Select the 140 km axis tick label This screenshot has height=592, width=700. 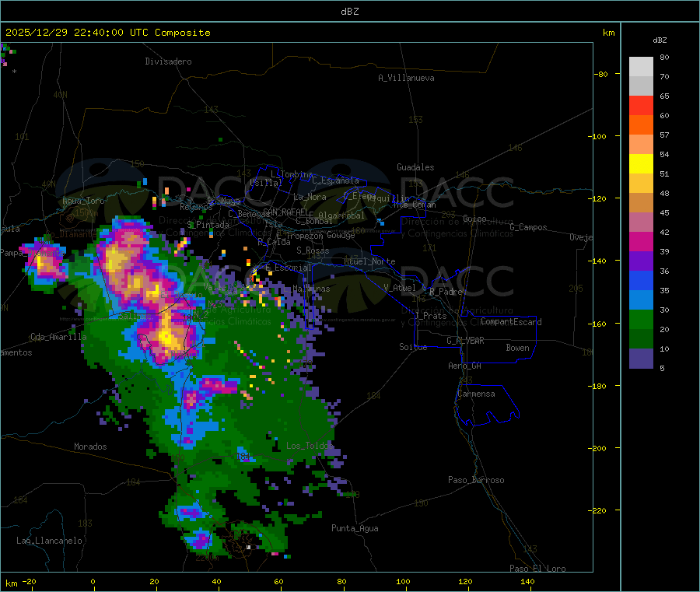(x=527, y=581)
